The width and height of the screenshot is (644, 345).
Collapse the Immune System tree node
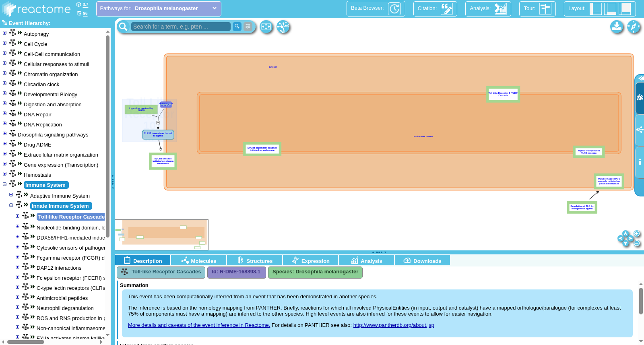4,184
